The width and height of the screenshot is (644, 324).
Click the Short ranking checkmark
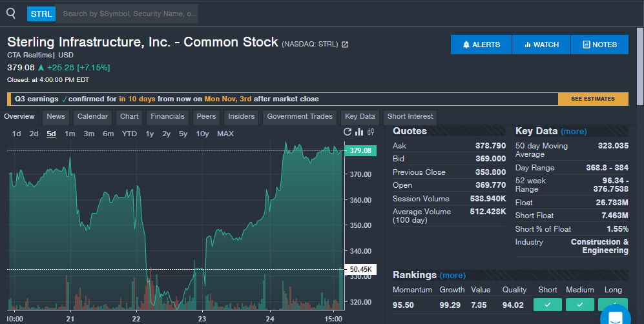coord(547,305)
